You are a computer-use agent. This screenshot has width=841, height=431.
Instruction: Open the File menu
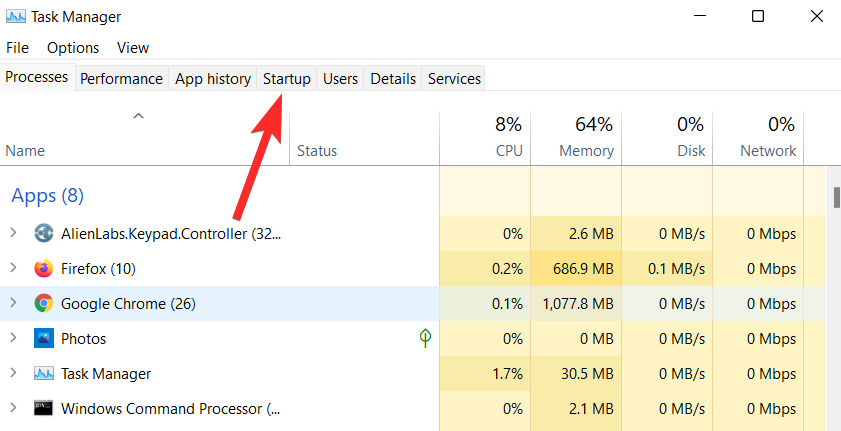(x=19, y=48)
